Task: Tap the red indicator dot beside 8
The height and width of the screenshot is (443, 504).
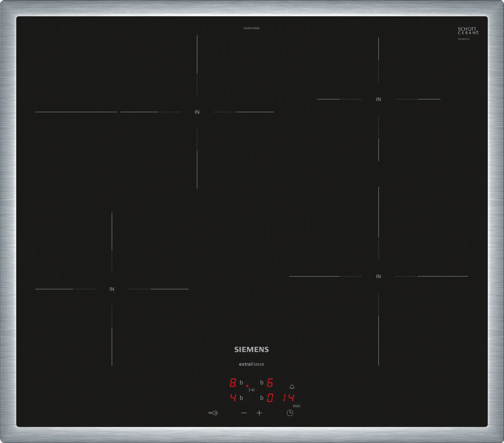Action: tap(247, 386)
